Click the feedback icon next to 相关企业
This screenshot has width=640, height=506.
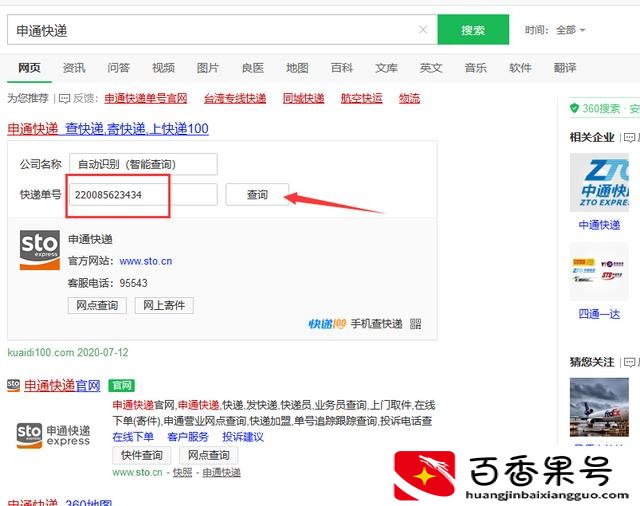tap(629, 138)
